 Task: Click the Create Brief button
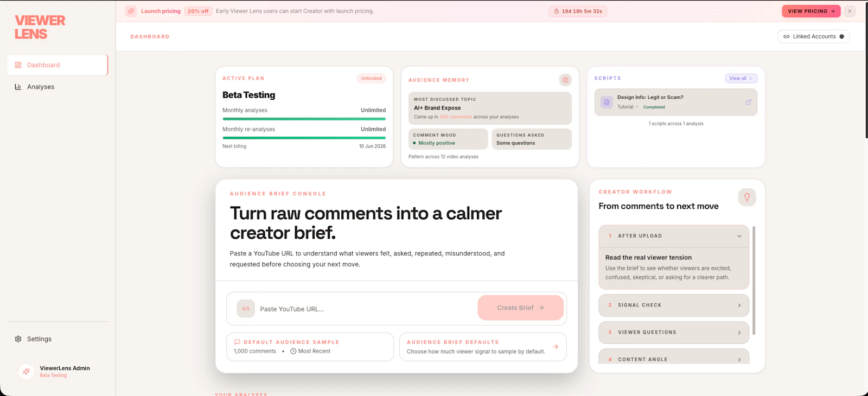(x=520, y=308)
